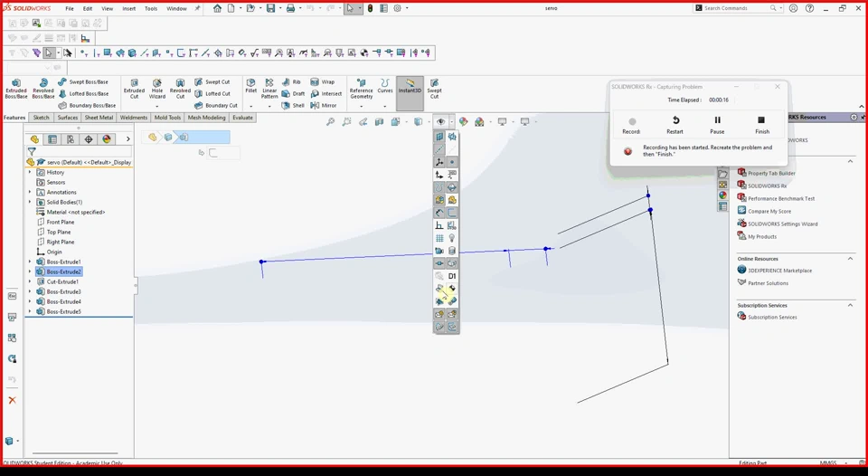Screen dimensions: 868x476
Task: Open the File menu
Action: [70, 8]
